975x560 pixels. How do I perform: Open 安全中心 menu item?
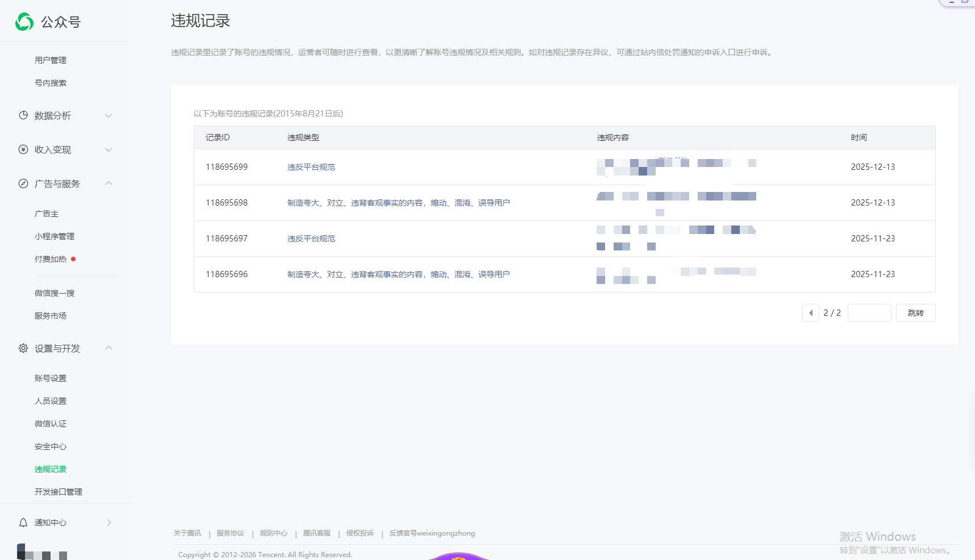[51, 446]
